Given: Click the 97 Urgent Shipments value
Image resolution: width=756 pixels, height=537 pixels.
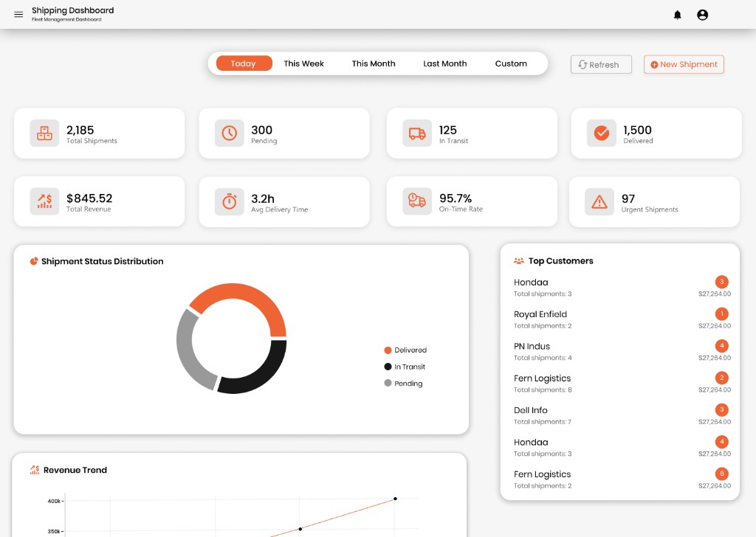Looking at the screenshot, I should click(628, 199).
